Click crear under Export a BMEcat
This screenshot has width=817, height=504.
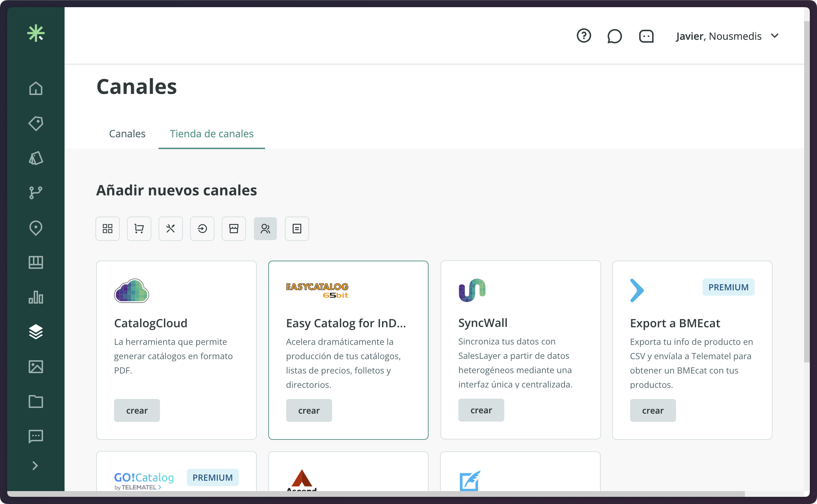point(653,410)
